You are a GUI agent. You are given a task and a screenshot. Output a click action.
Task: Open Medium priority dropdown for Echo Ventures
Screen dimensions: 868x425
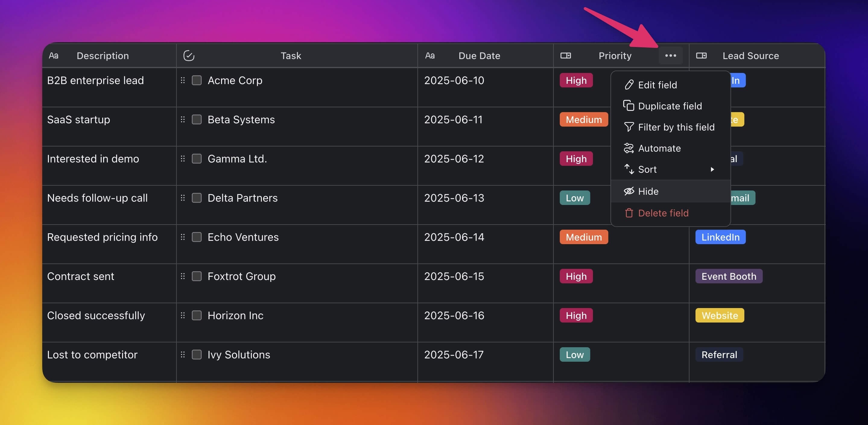tap(583, 237)
